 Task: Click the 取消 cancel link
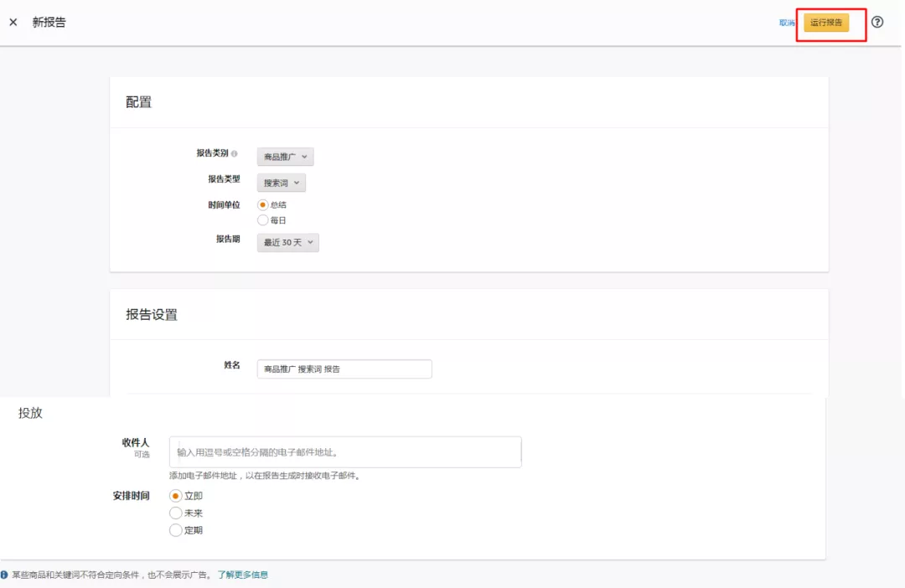click(785, 23)
